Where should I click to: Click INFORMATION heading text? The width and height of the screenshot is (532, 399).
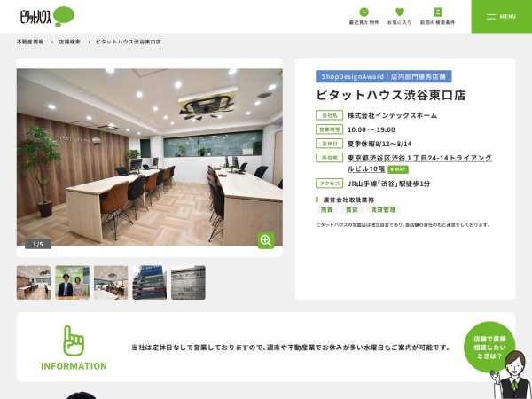pos(74,366)
